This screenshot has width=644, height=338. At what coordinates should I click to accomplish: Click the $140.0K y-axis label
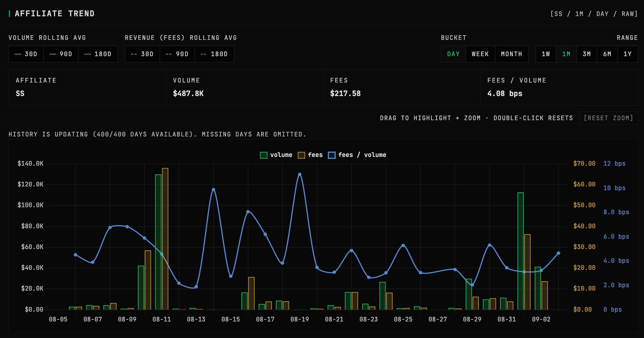(30, 163)
